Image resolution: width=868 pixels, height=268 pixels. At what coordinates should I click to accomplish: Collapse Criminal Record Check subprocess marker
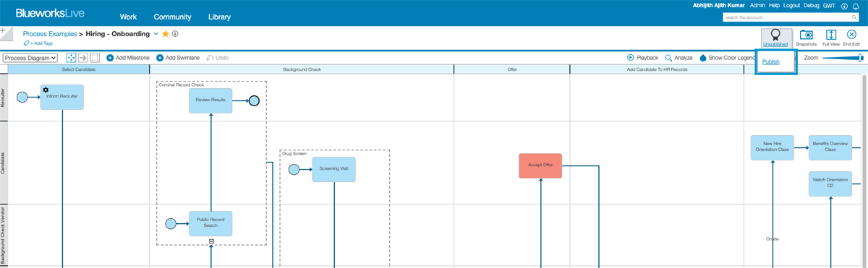point(211,241)
